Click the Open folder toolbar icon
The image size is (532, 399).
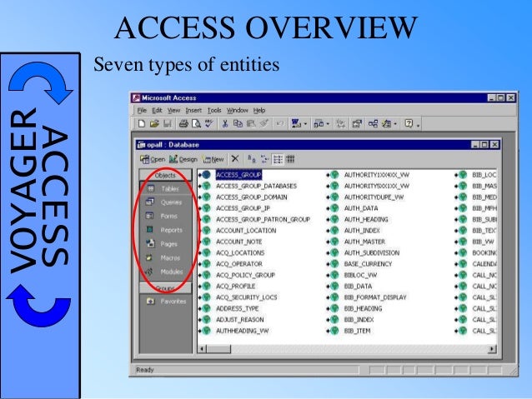pos(154,124)
